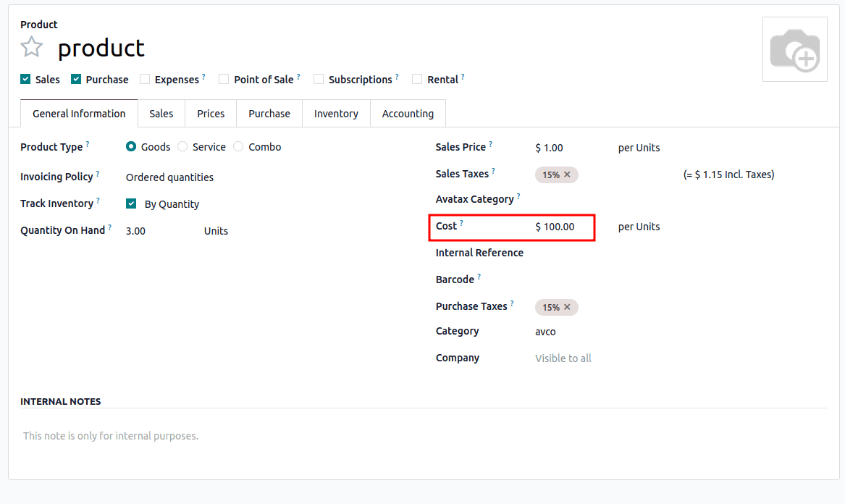Open help tooltip for Point of Sale
Image resolution: width=845 pixels, height=504 pixels.
tap(298, 77)
